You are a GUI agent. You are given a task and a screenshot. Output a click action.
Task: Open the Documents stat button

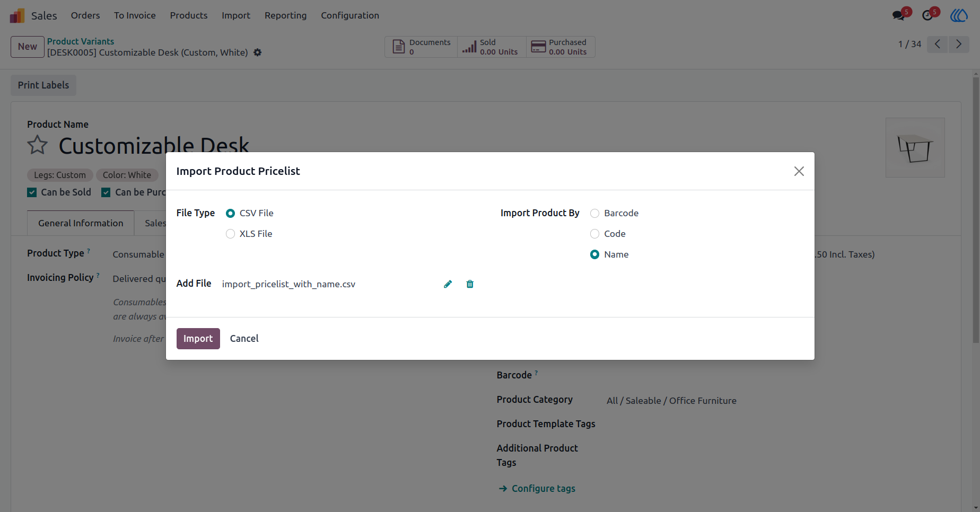tap(421, 47)
